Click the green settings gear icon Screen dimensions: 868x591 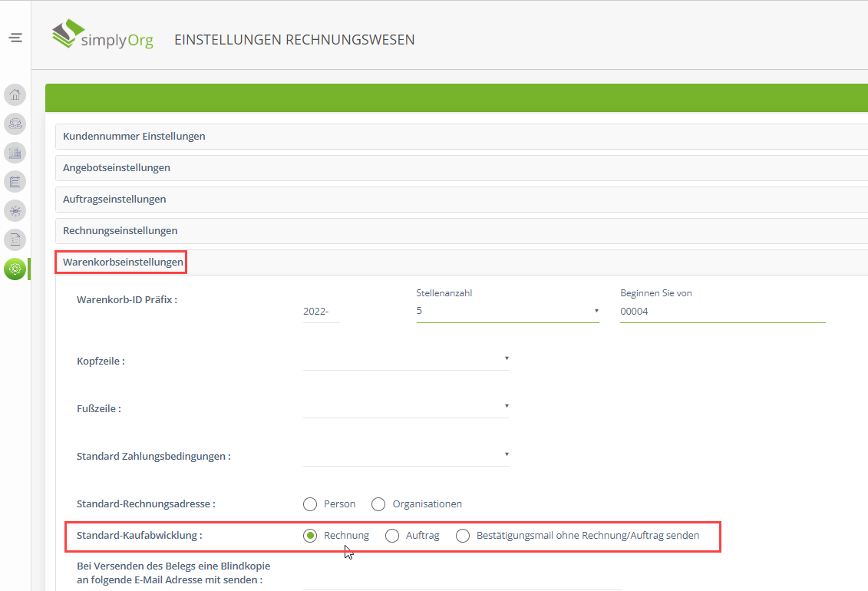pos(15,269)
